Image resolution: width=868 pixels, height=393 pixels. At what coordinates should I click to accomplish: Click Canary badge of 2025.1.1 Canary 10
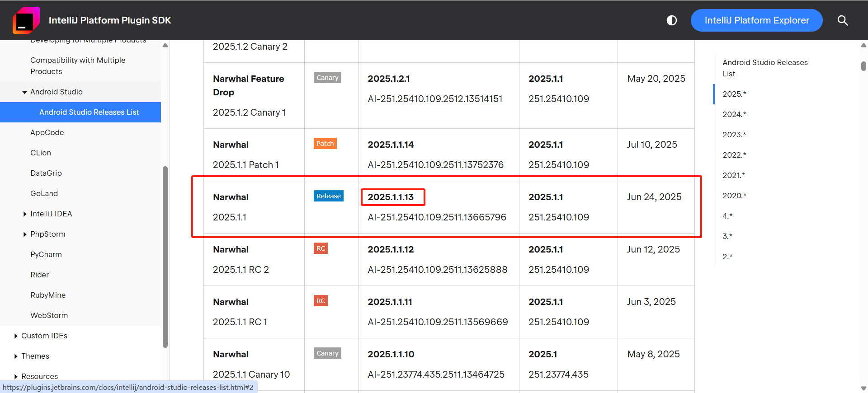tap(327, 353)
